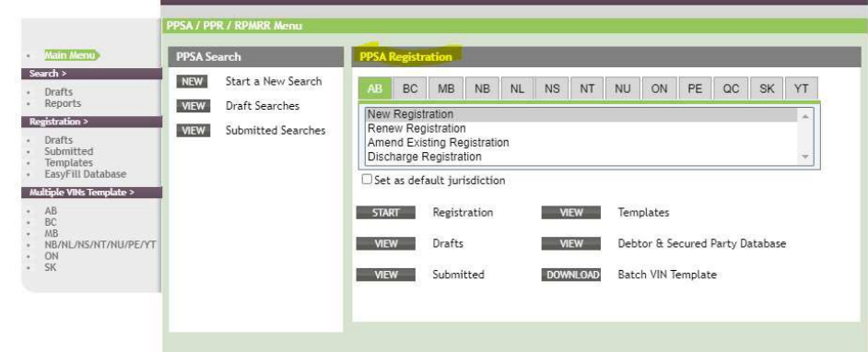Select the YT jurisdiction tab
The image size is (868, 352).
click(x=801, y=88)
